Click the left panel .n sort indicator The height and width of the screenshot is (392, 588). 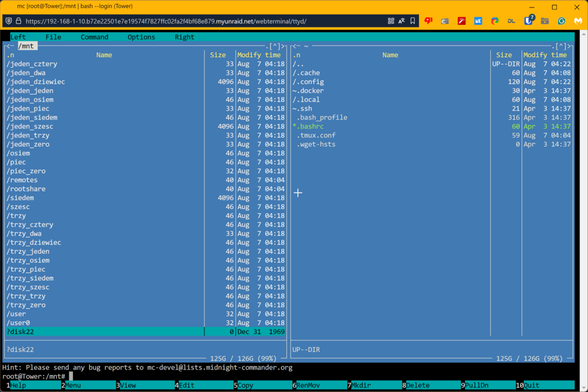(x=11, y=55)
